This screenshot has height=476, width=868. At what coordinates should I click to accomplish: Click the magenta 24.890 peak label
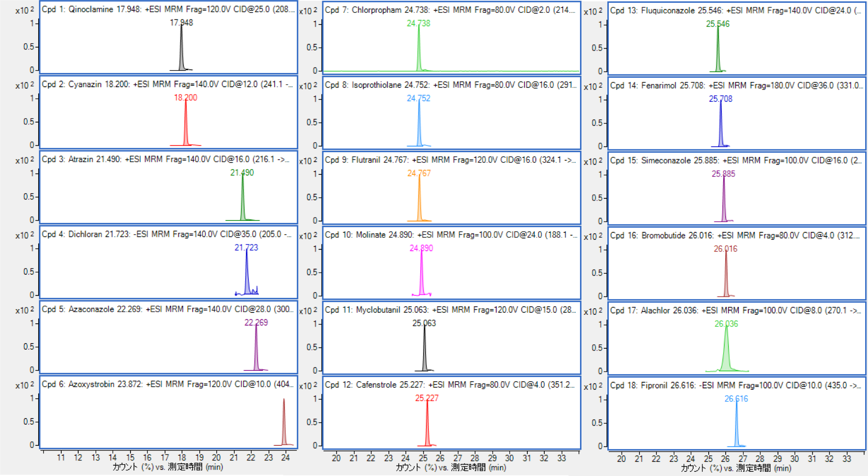click(421, 247)
